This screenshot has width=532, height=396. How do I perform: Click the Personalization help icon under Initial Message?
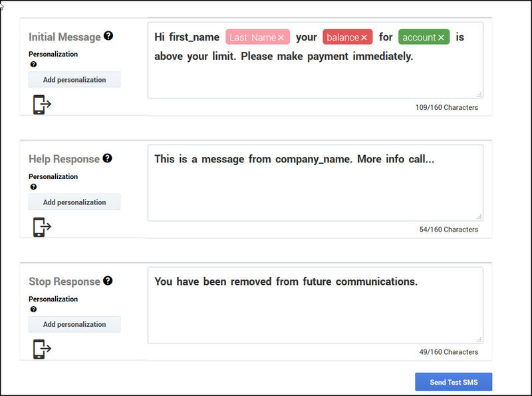click(x=33, y=65)
